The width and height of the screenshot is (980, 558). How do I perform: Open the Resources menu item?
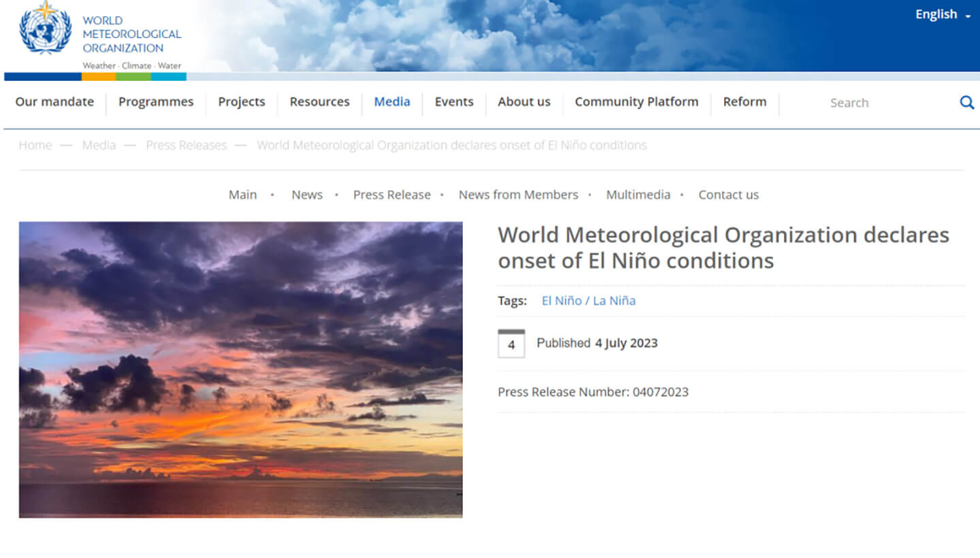tap(319, 102)
